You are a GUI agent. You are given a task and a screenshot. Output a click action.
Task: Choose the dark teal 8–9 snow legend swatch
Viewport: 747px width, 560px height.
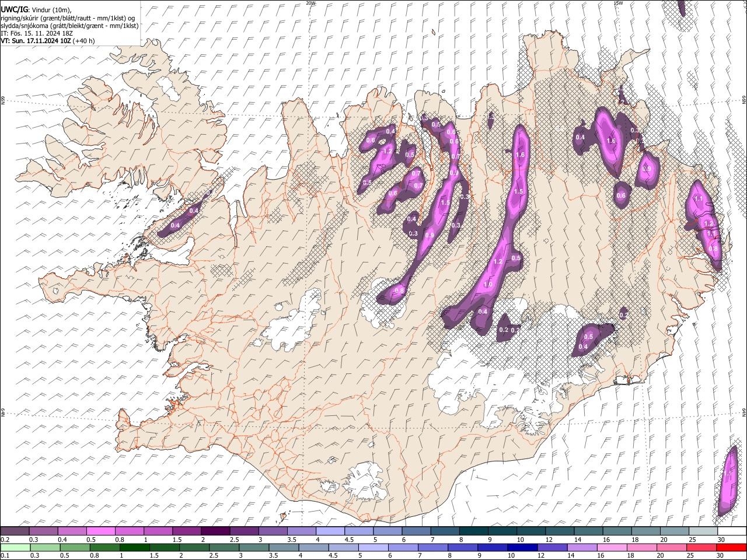tap(473, 531)
